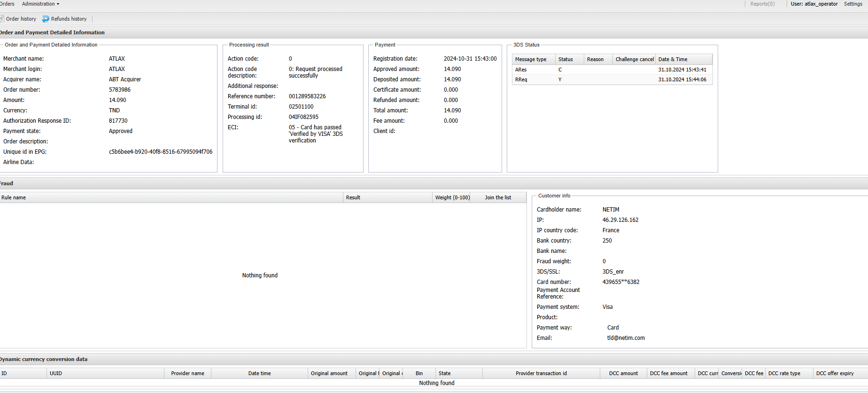Click the Join the list column header
Image resolution: width=868 pixels, height=393 pixels.
(498, 197)
